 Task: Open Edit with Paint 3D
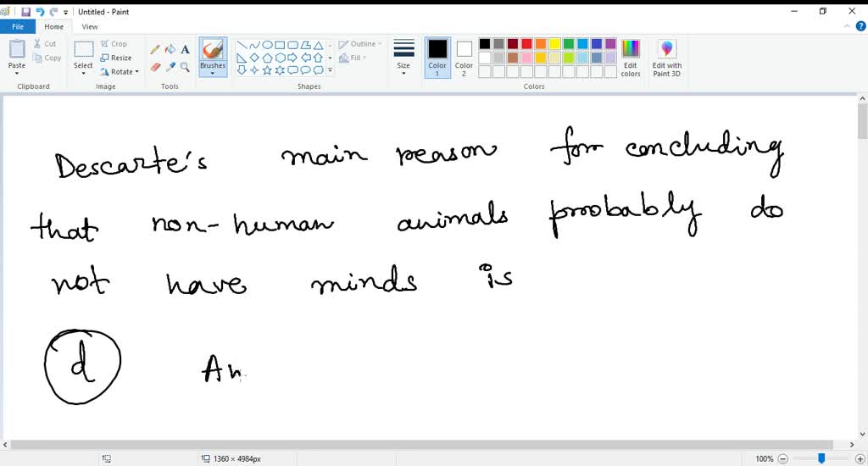pos(666,58)
